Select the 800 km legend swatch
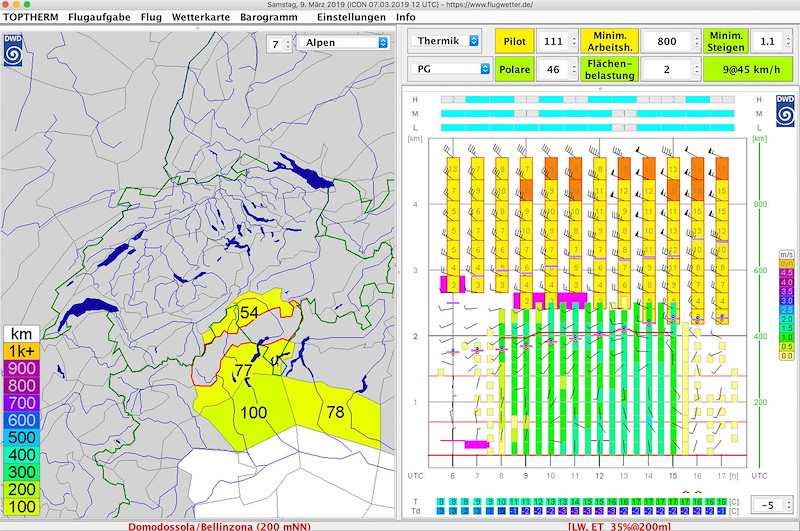Viewport: 800px width, 531px height. [21, 386]
